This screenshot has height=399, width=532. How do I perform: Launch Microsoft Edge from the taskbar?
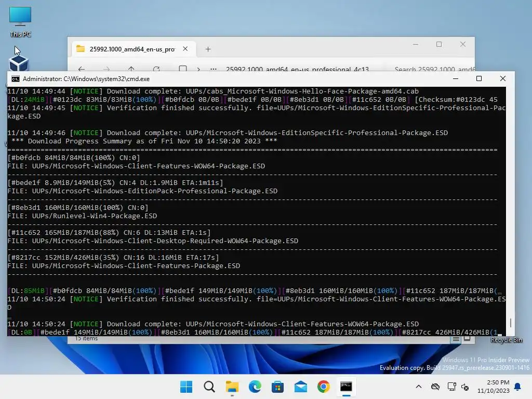pyautogui.click(x=255, y=387)
